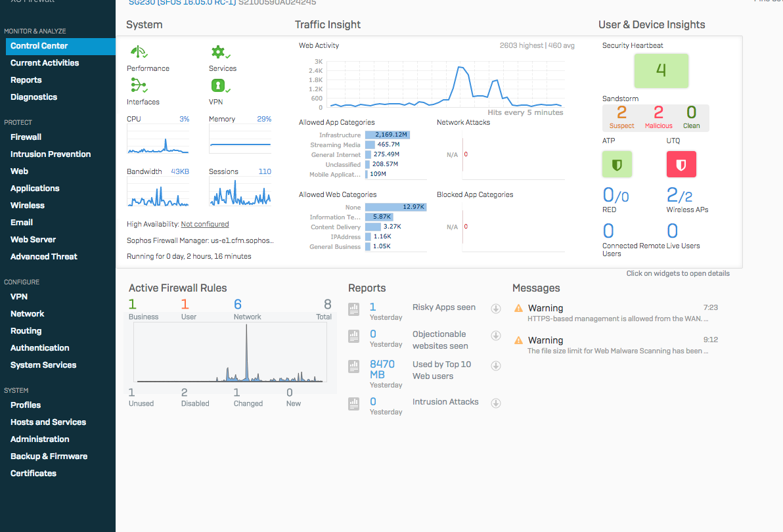Click the Wireless APs count 2/2
The width and height of the screenshot is (783, 532).
click(x=679, y=194)
